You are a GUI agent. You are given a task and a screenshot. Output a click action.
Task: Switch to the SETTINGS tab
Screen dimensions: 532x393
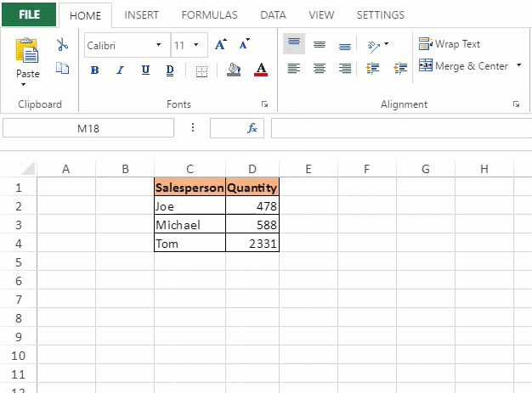[x=381, y=15]
